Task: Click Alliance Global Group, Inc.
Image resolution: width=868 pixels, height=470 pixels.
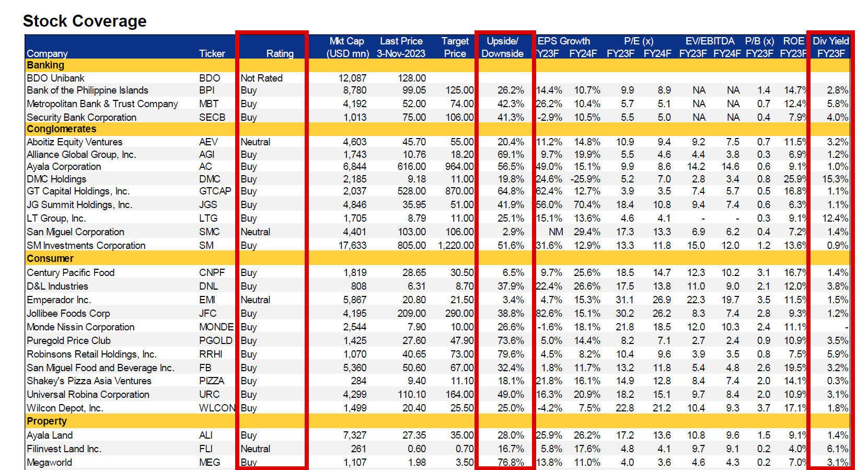Action: [x=81, y=155]
